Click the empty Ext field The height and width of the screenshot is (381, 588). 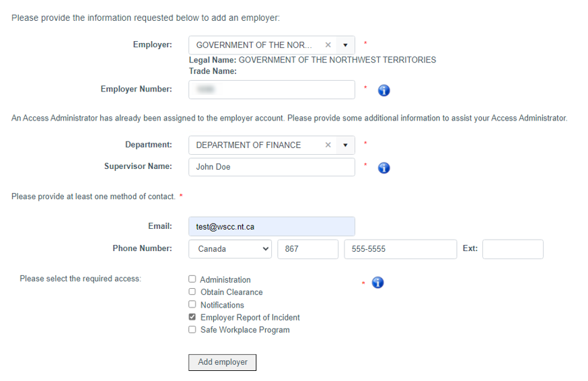[x=513, y=249]
